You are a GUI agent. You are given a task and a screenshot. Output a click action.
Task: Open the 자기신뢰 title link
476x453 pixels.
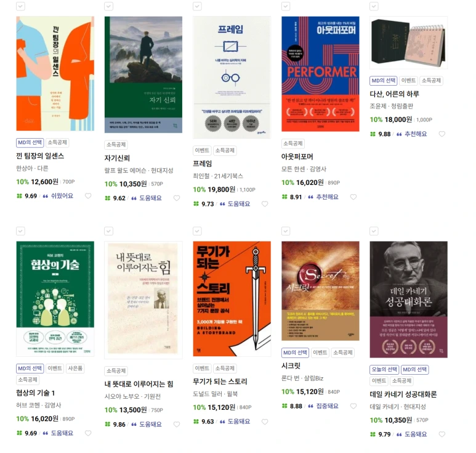pos(117,158)
